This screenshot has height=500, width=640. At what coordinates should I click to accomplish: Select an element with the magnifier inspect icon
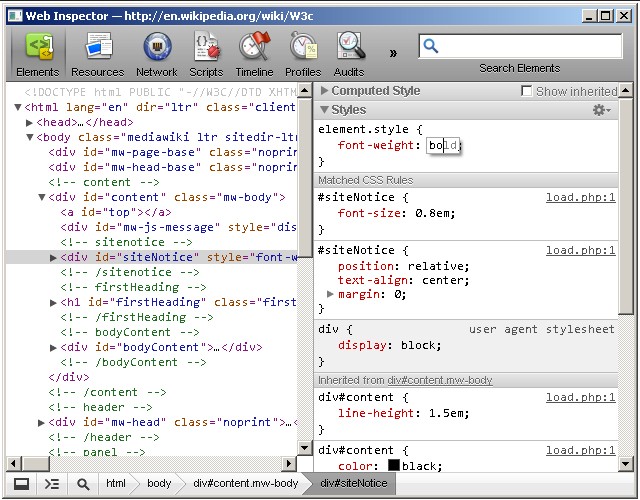83,484
